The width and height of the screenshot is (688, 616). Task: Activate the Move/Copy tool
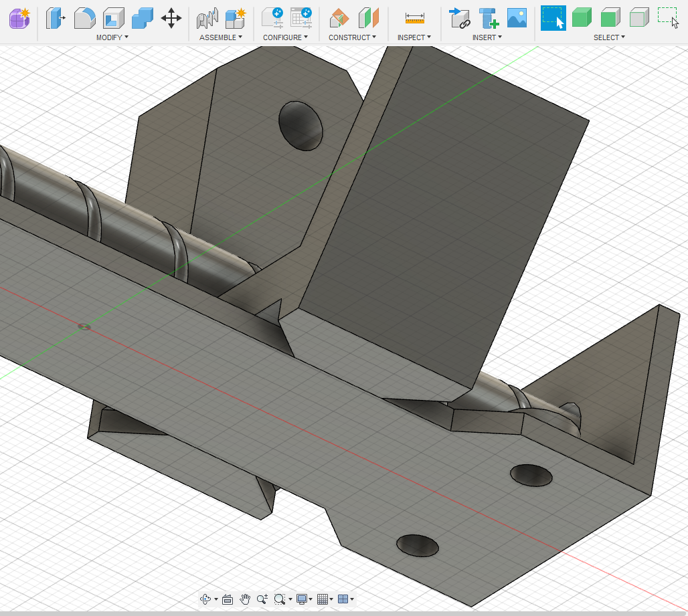[x=171, y=19]
